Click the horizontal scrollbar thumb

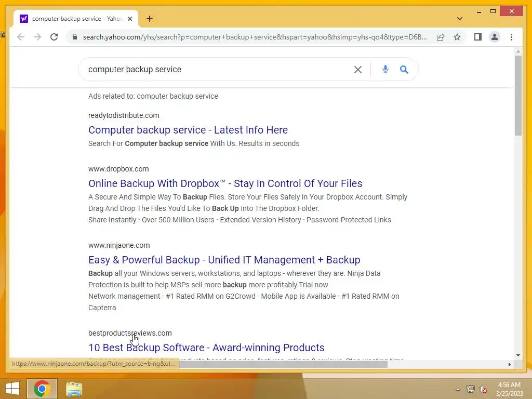283,364
